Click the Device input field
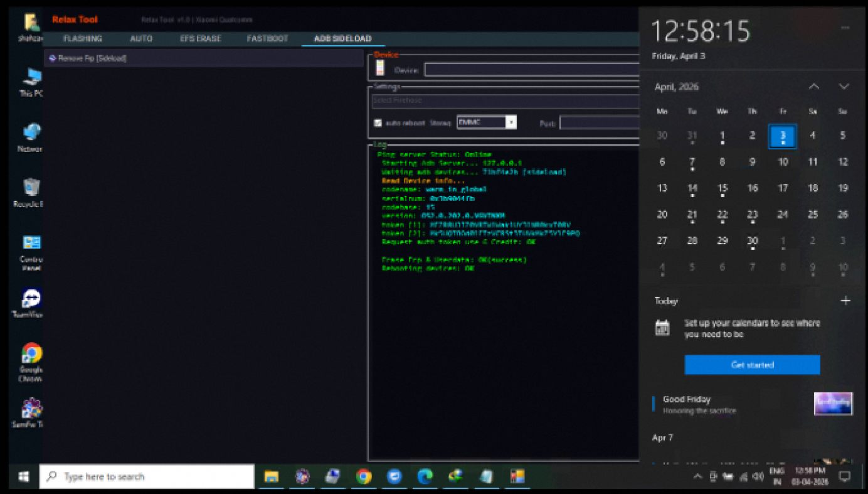Image resolution: width=868 pixels, height=494 pixels. pos(531,70)
